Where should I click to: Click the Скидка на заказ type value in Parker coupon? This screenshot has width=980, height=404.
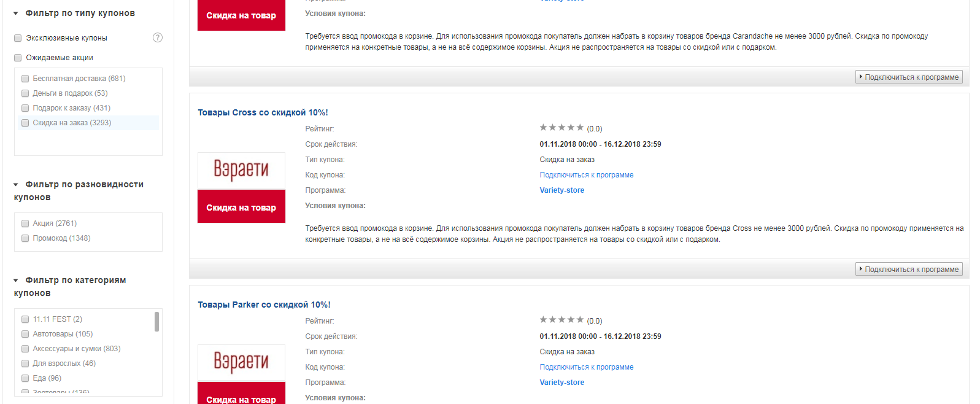point(567,352)
